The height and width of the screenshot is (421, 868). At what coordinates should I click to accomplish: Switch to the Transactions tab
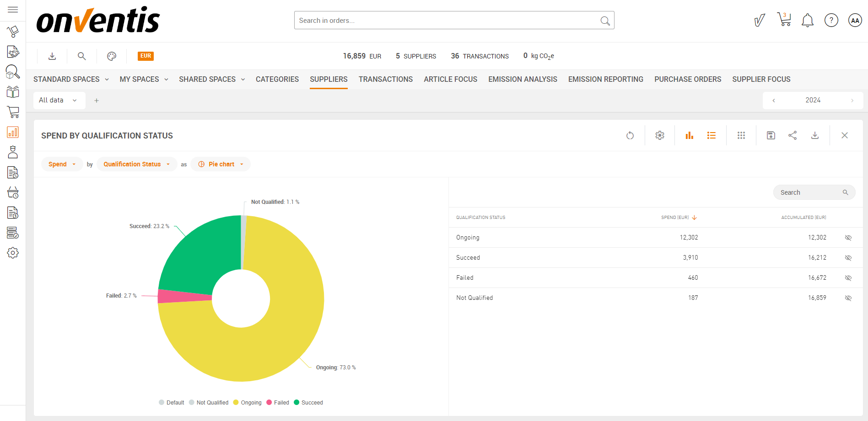[x=385, y=79]
